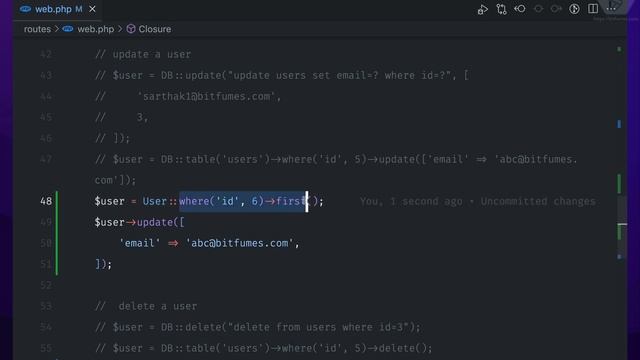
Task: Click the disabled next revision icon
Action: pos(556,9)
